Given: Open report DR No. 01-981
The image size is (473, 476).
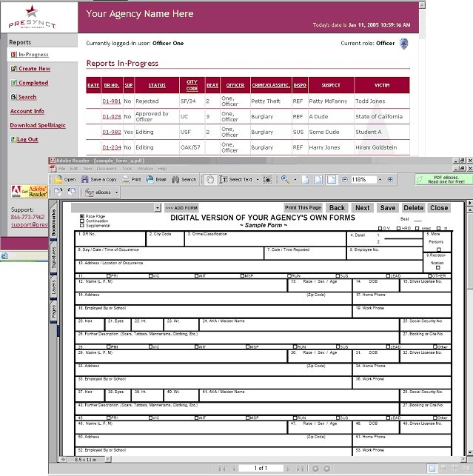Looking at the screenshot, I should [x=111, y=101].
